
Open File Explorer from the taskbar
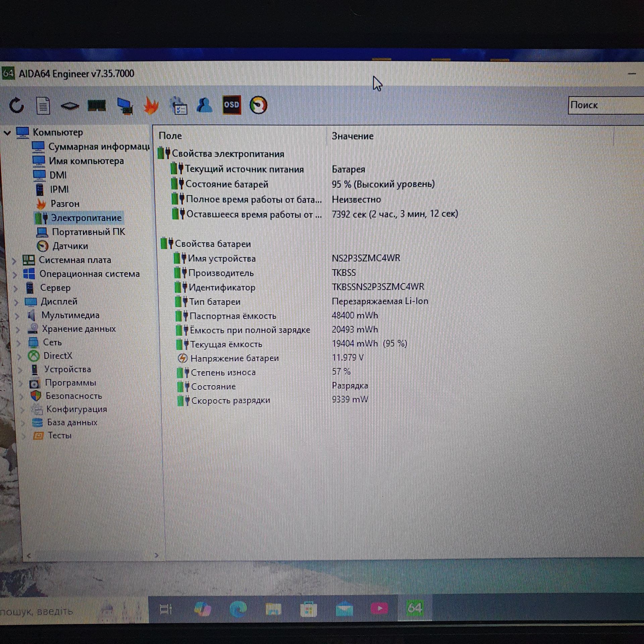[x=273, y=609]
